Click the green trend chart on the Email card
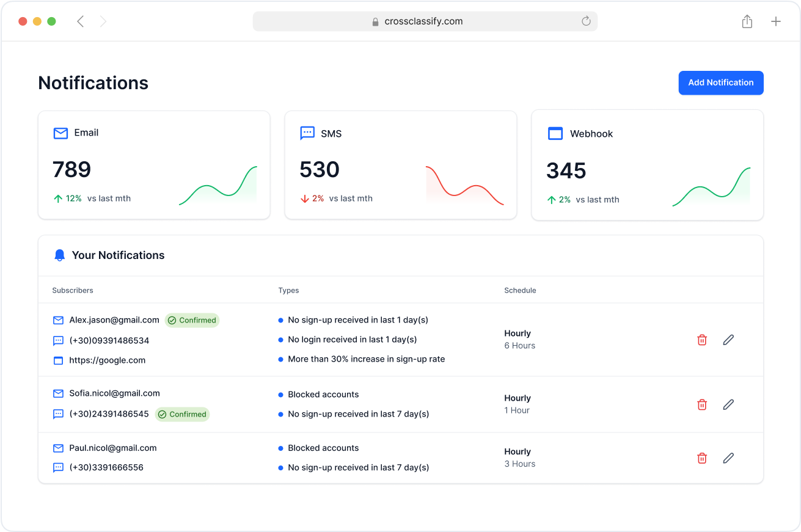 [218, 185]
